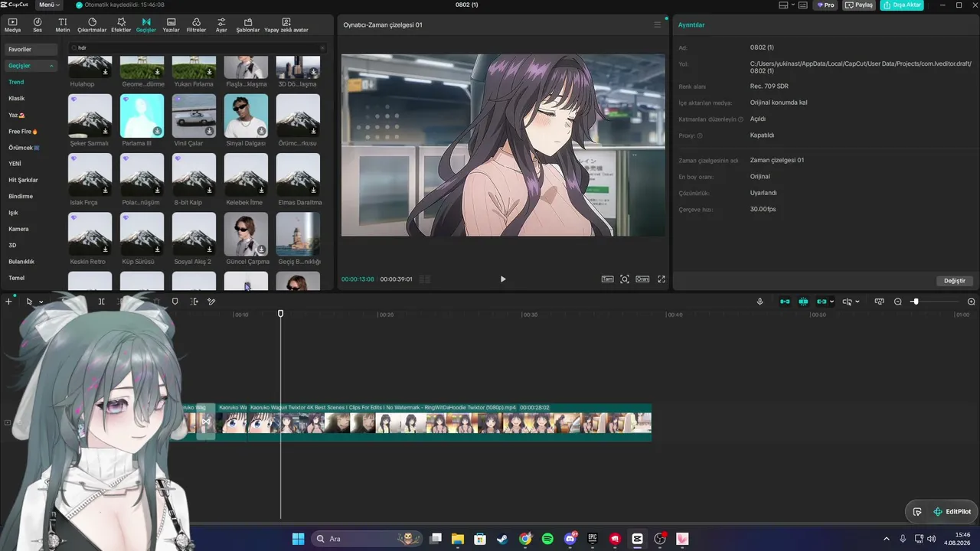This screenshot has width=980, height=551.
Task: Toggle main track magnet
Action: pos(785,302)
